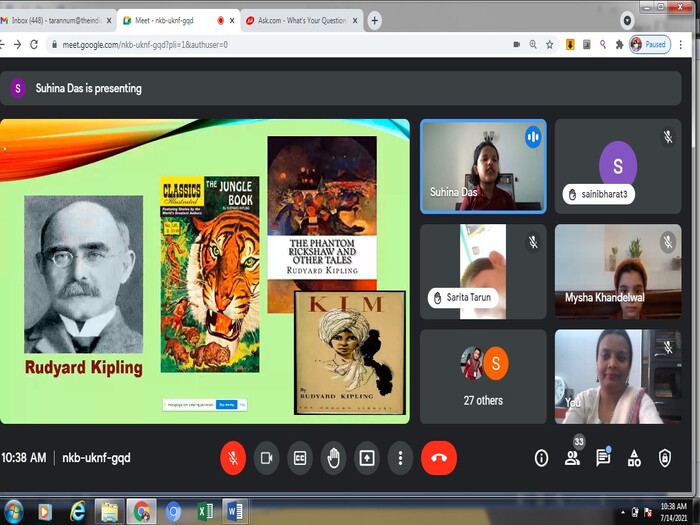
Task: Leave the call with the red hang-up button
Action: [x=439, y=458]
